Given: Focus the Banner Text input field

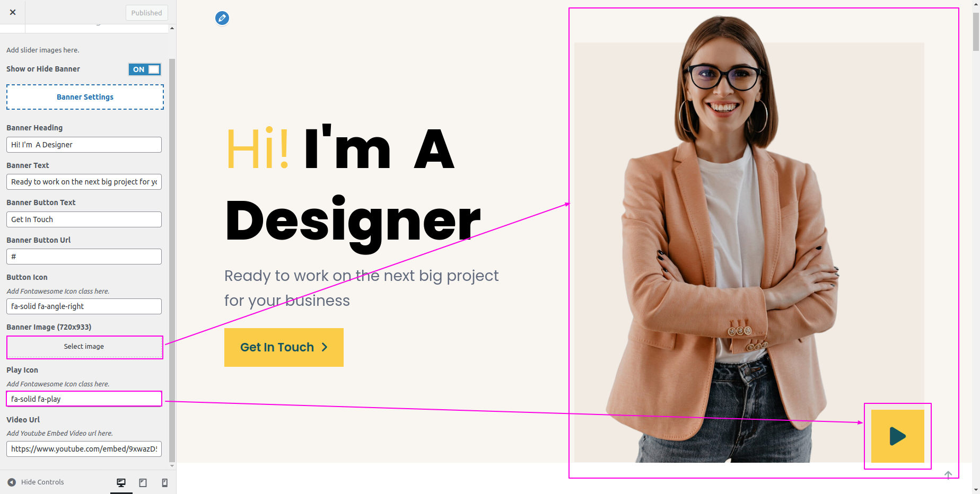Looking at the screenshot, I should [84, 182].
